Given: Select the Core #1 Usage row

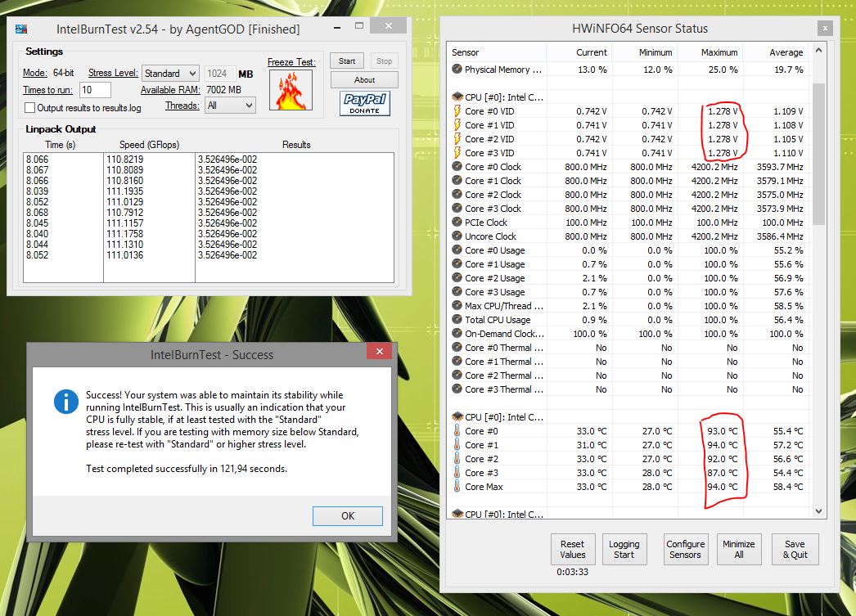Looking at the screenshot, I should point(628,264).
